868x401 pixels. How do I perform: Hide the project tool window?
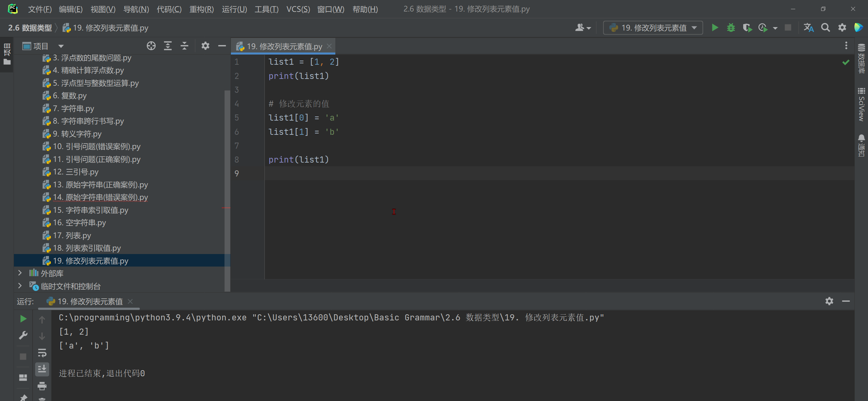click(222, 46)
